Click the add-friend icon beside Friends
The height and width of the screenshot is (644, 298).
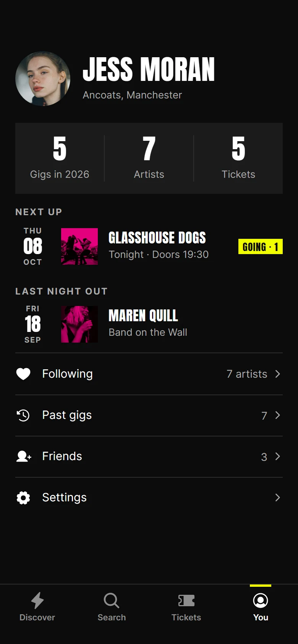point(24,456)
